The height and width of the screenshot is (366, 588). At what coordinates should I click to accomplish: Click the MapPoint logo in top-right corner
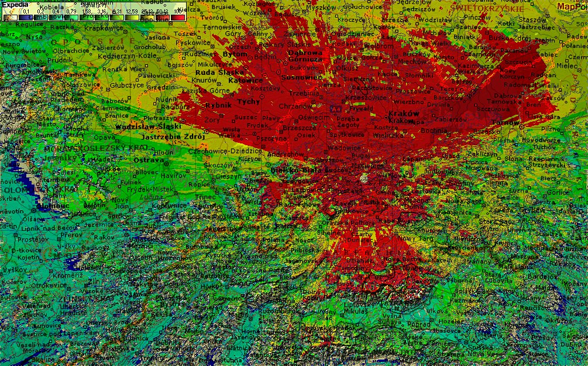click(x=571, y=6)
